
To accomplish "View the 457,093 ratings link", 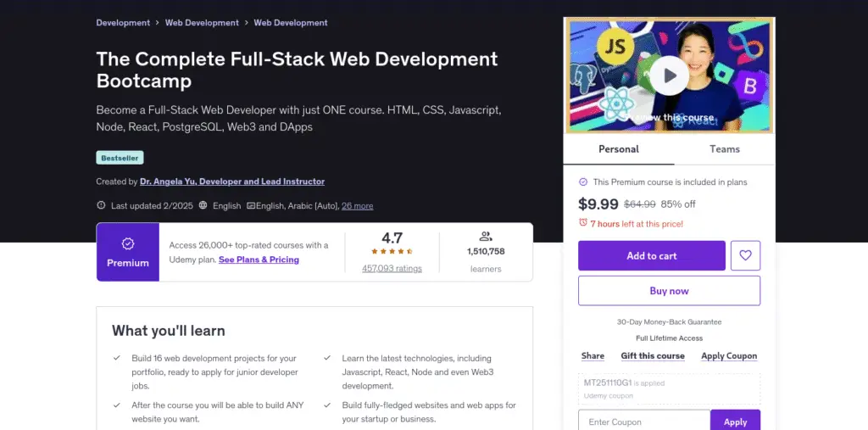I will 392,268.
